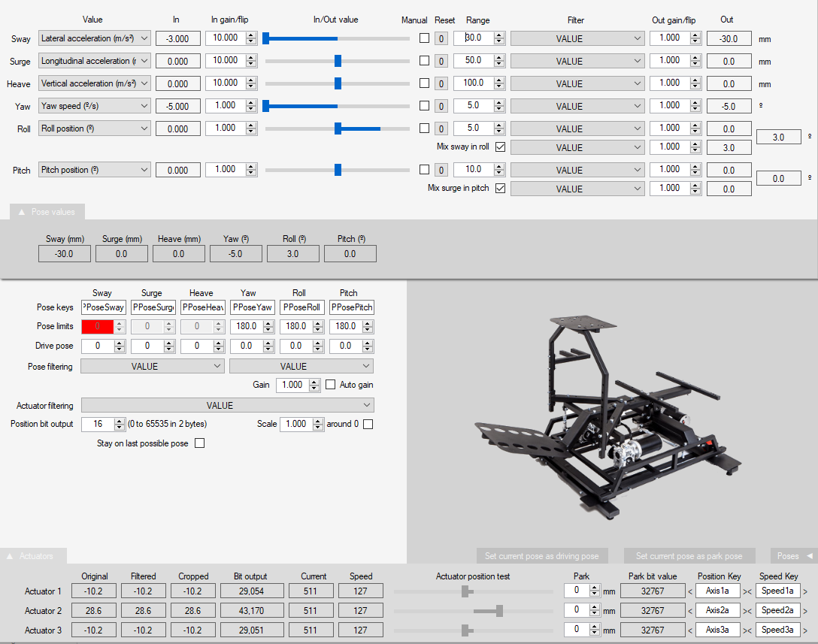Enable Stay on last possible pose
Screen dimensions: 818x644
pos(199,443)
